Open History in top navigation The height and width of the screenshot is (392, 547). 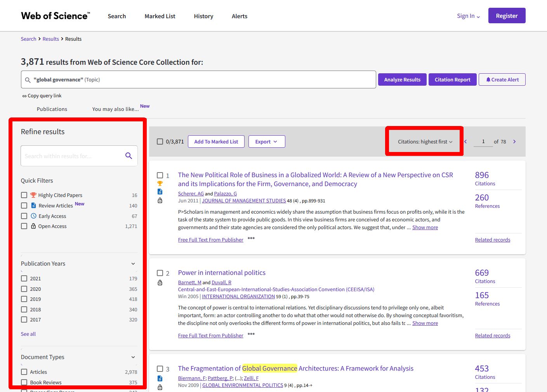203,16
